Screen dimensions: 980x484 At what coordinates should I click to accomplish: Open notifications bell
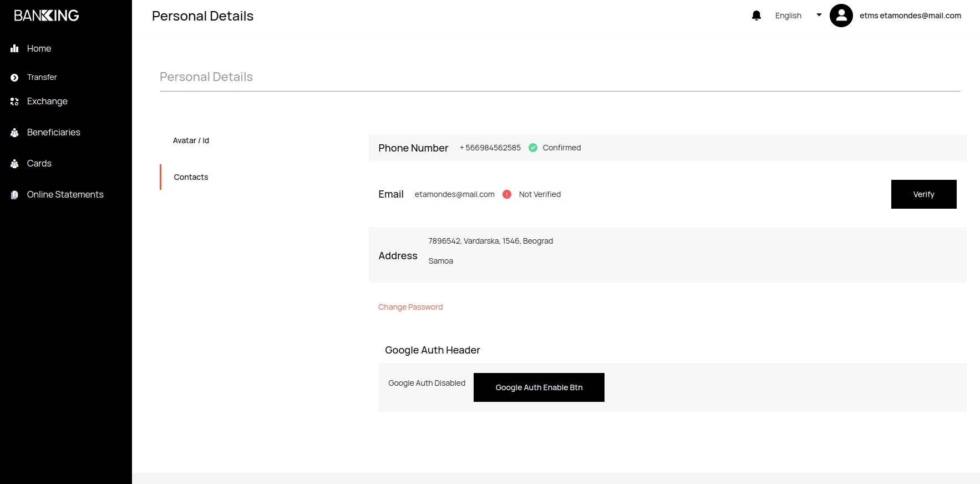point(756,16)
